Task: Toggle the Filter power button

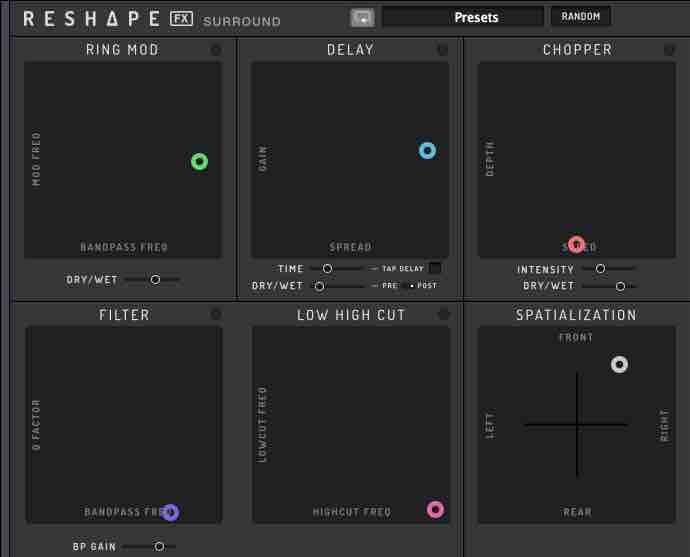Action: pyautogui.click(x=216, y=314)
